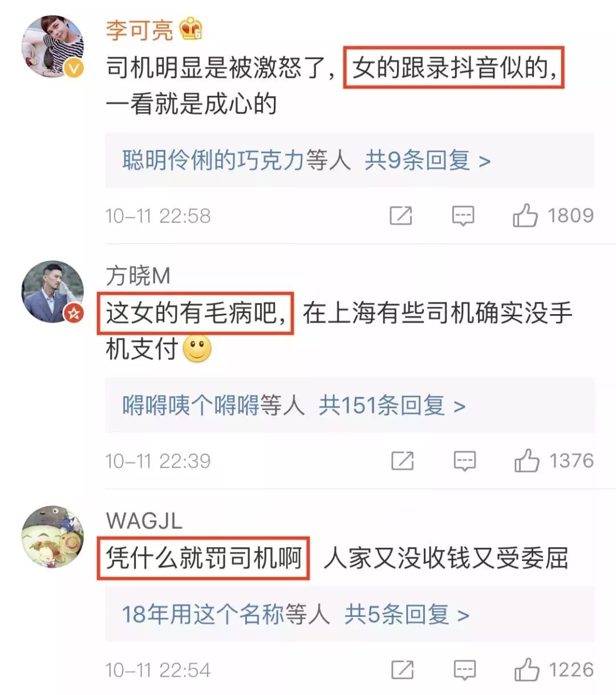The image size is (616, 695).
Task: Expand 共5条回复 replies thread
Action: tap(407, 615)
